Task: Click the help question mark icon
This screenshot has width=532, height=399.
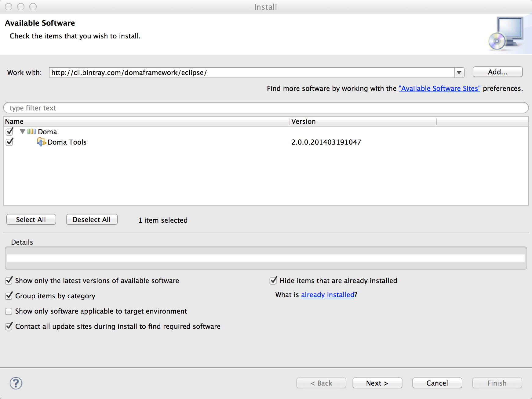Action: pyautogui.click(x=16, y=383)
